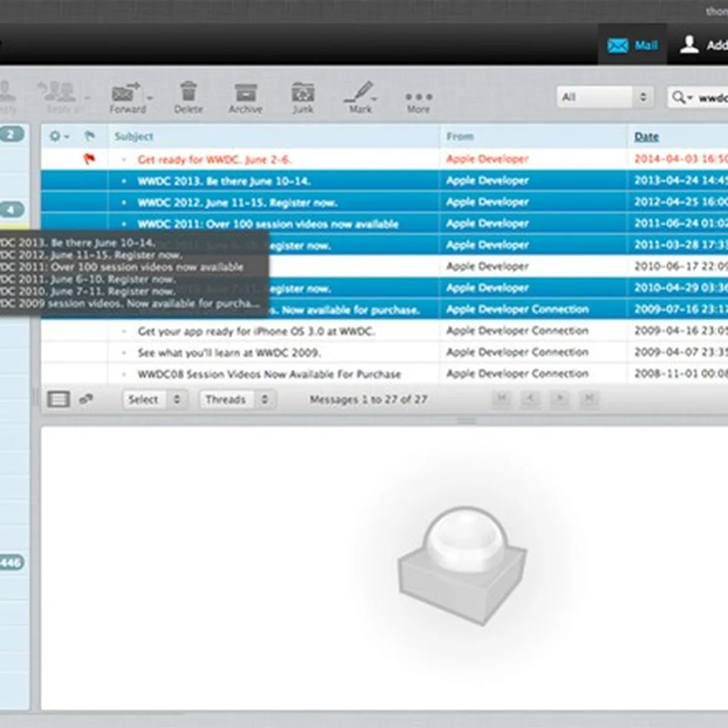
Task: Open the list options gear dropdown
Action: pos(58,136)
